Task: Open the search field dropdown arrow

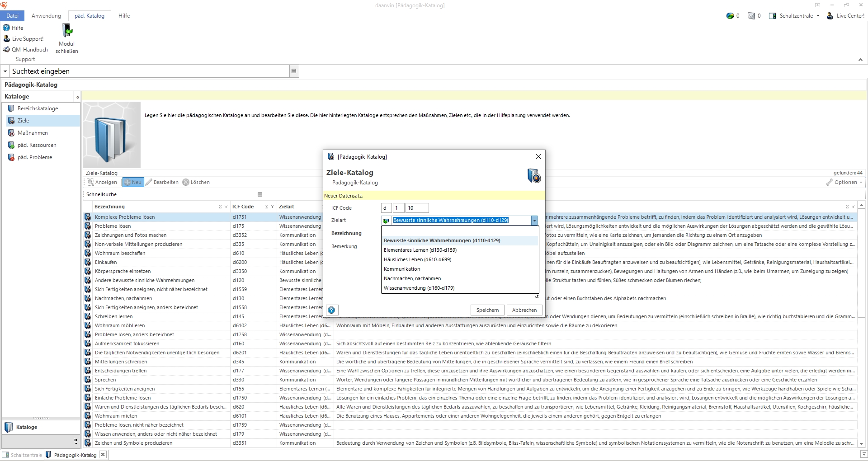Action: point(5,71)
